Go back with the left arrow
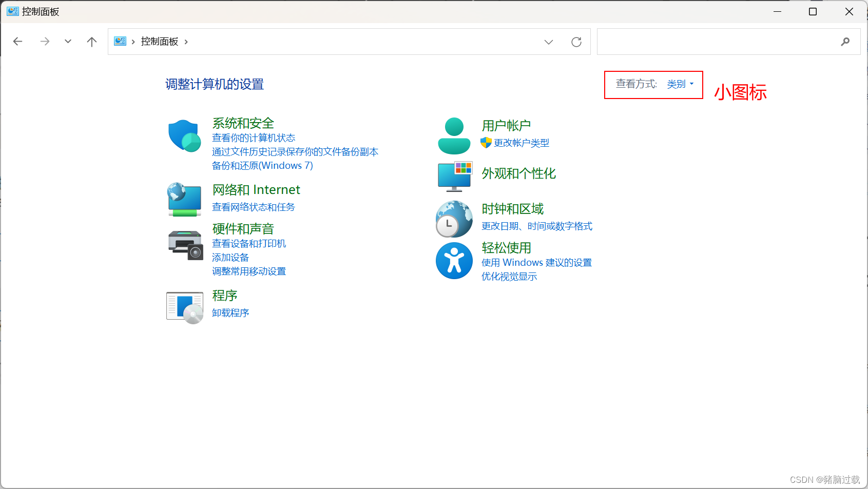Viewport: 868px width, 489px height. coord(18,42)
